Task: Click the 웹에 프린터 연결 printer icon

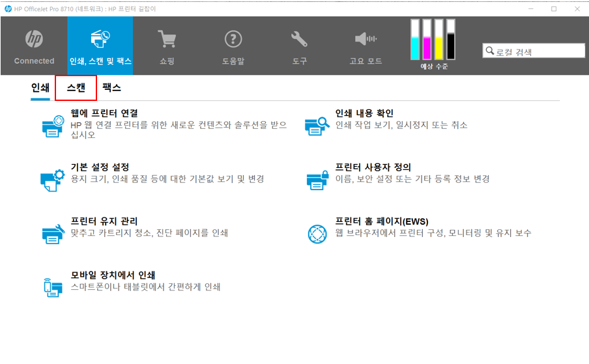Action: coord(53,126)
